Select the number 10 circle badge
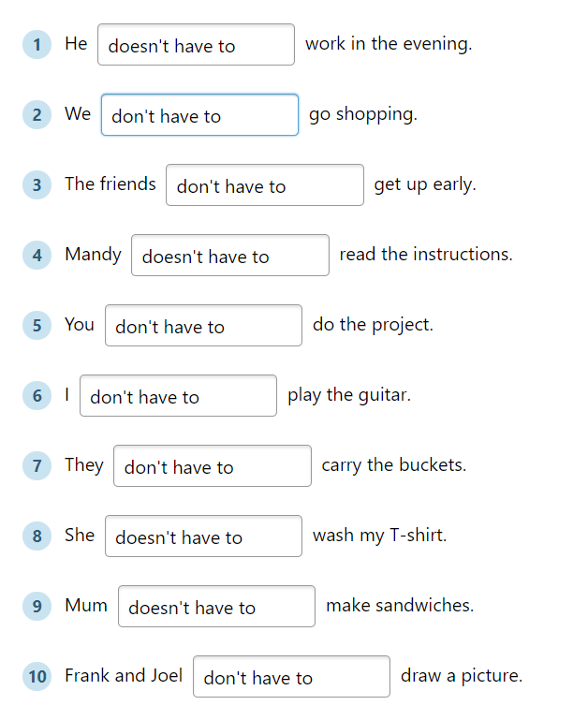588x720 pixels. point(37,676)
